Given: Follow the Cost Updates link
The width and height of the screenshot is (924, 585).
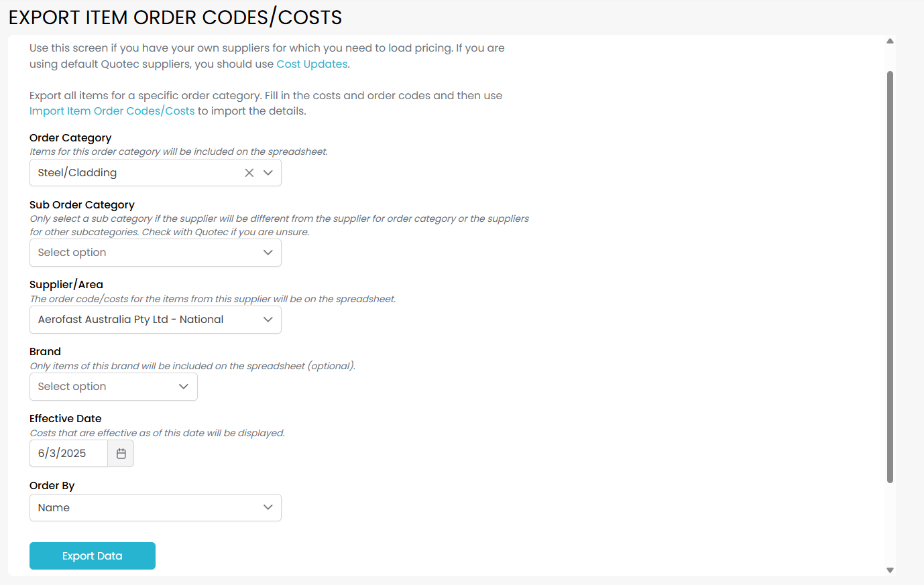Looking at the screenshot, I should pos(312,64).
